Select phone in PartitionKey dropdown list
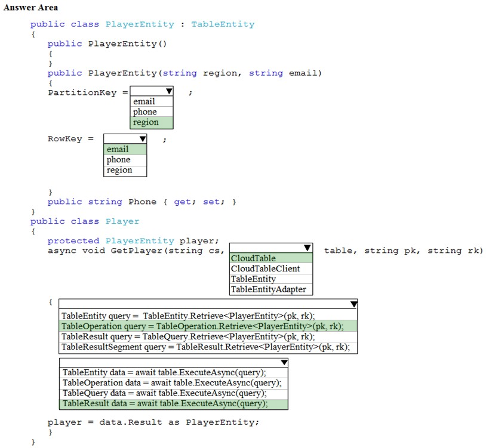Screen dimensions: 486x448 tap(152, 112)
